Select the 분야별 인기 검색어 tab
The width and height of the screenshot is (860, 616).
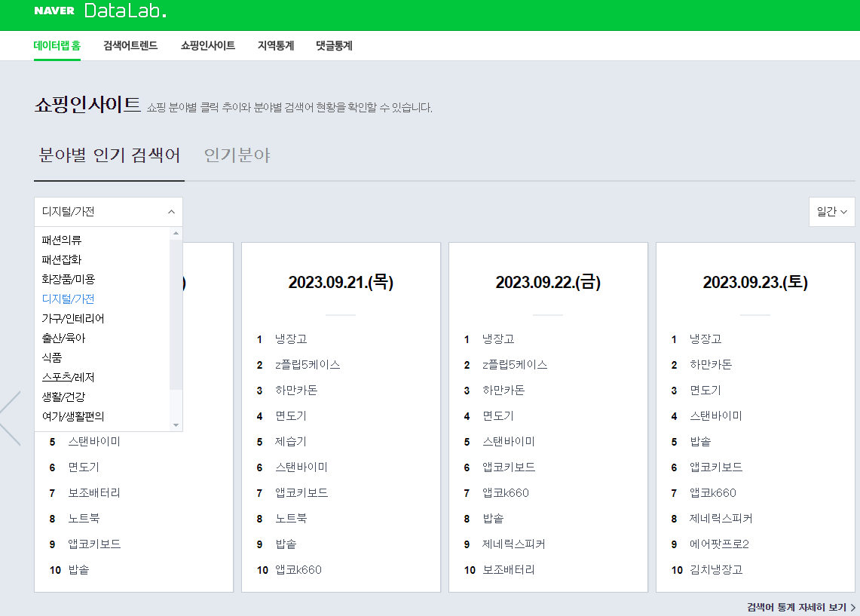[x=109, y=156]
